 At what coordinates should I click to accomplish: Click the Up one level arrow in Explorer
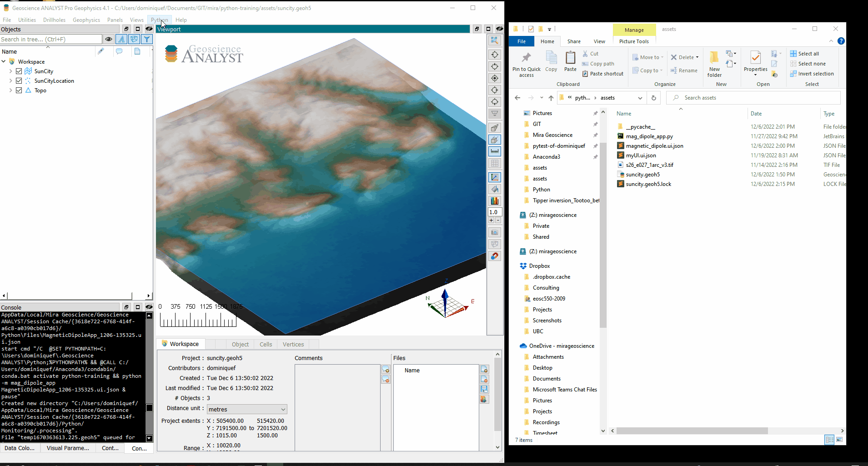tap(551, 98)
